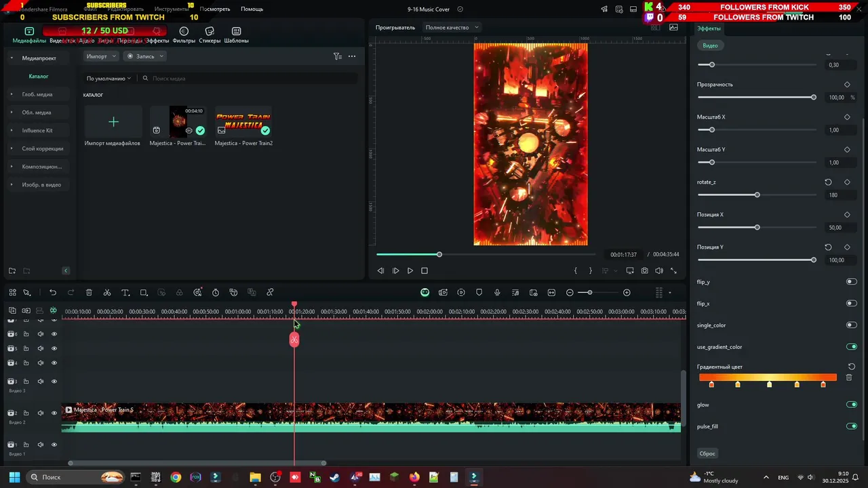Viewport: 868px width, 488px height.
Task: Turn off the glow switch
Action: (851, 405)
